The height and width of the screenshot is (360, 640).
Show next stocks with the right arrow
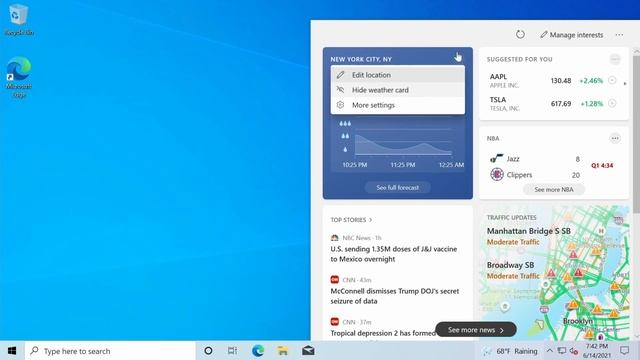pos(625,84)
